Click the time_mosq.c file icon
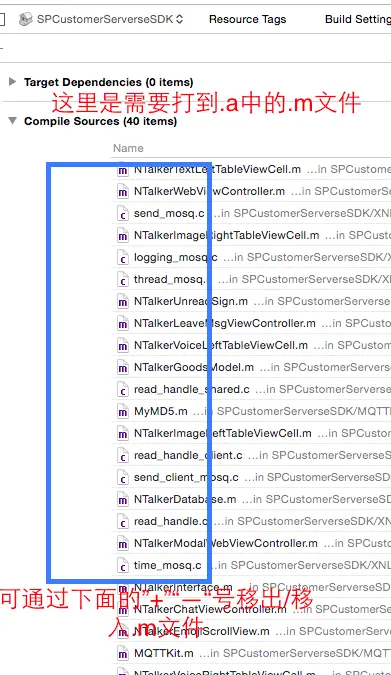The image size is (391, 675). coord(123,565)
